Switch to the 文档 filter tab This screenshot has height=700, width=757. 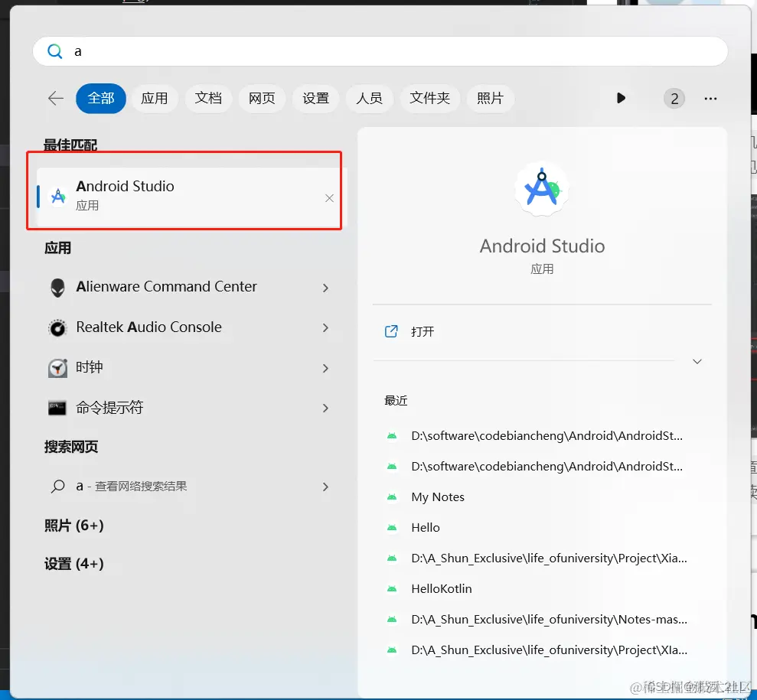pyautogui.click(x=208, y=99)
